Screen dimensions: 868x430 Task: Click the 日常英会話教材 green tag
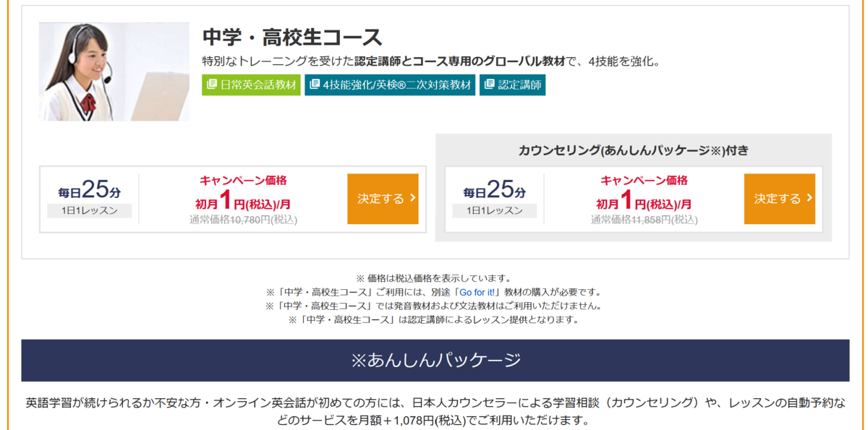pos(251,85)
